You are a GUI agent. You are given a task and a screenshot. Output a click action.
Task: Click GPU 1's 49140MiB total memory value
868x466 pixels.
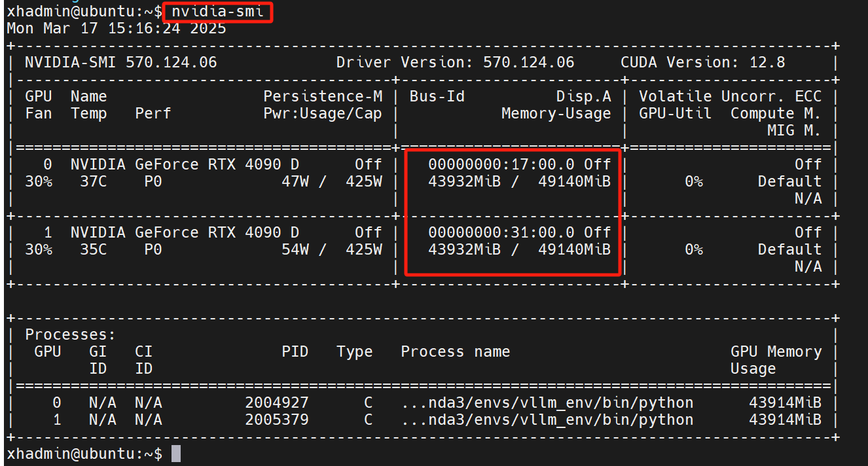pyautogui.click(x=574, y=249)
